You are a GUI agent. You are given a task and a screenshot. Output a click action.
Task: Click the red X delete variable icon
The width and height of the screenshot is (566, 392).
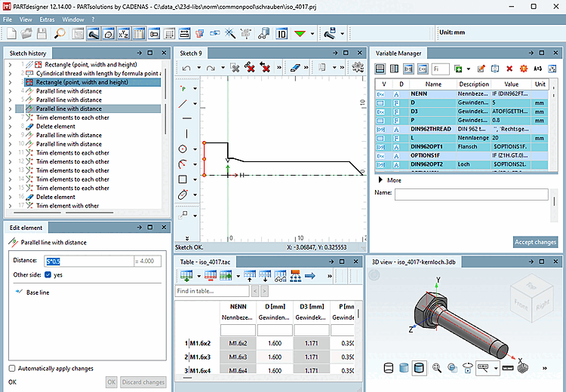[509, 69]
